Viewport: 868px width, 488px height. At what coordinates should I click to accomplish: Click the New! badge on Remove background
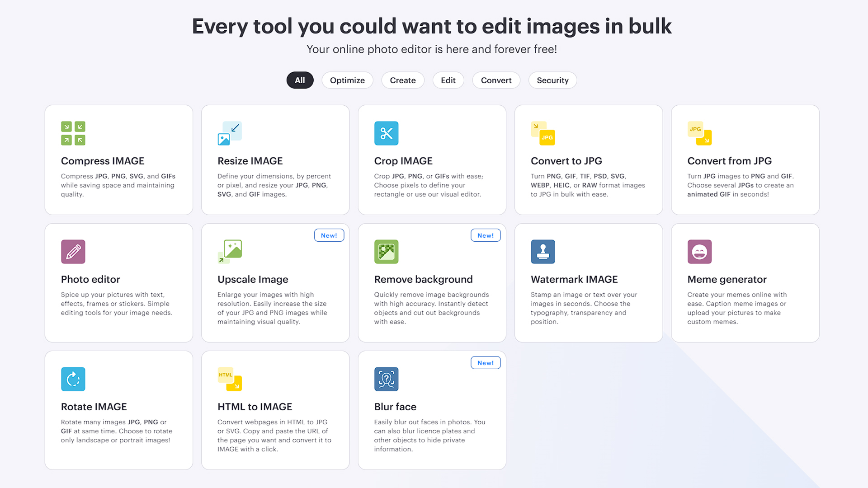tap(486, 235)
